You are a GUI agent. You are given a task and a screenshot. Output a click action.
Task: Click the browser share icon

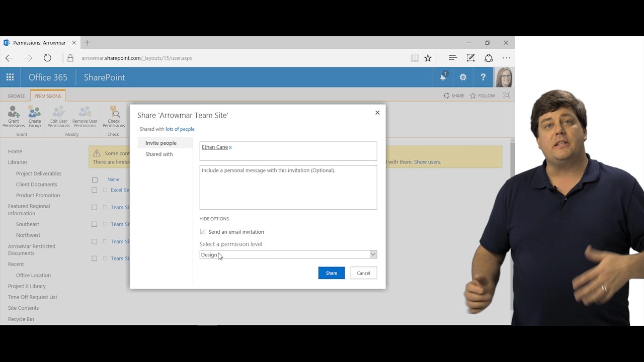tap(489, 58)
